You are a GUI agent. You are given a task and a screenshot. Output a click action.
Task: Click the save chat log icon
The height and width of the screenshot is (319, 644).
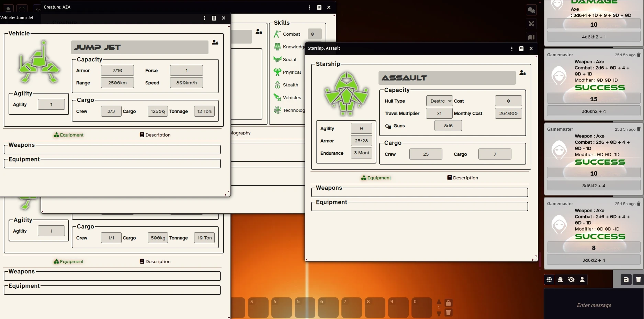coord(626,280)
